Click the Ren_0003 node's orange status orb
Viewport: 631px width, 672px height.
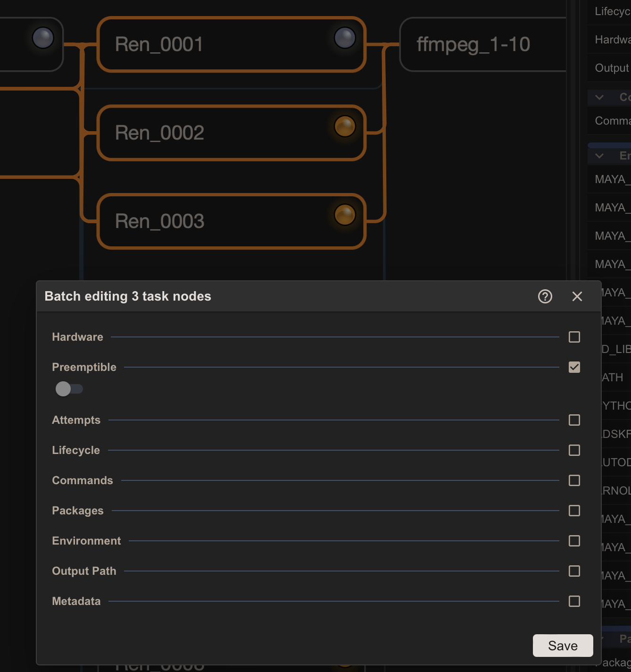(345, 215)
